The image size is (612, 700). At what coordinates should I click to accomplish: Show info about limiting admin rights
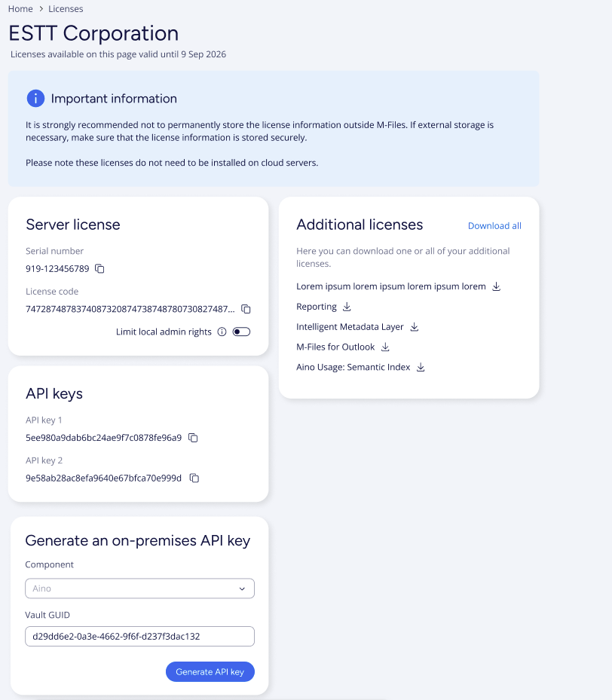222,332
